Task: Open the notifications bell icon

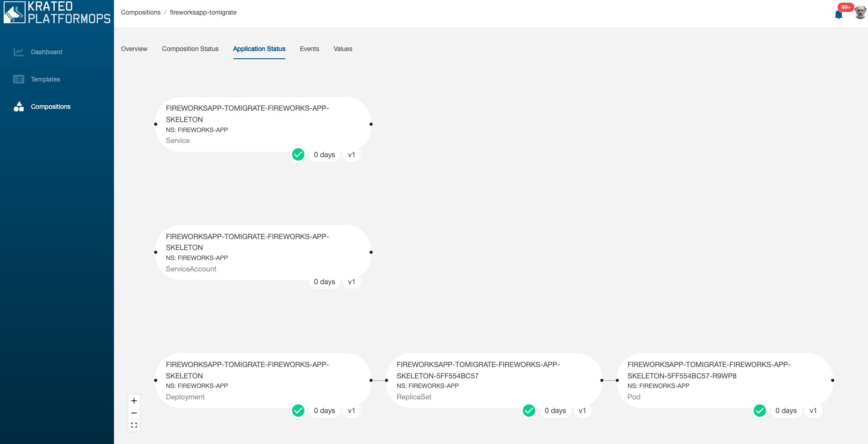Action: 838,15
